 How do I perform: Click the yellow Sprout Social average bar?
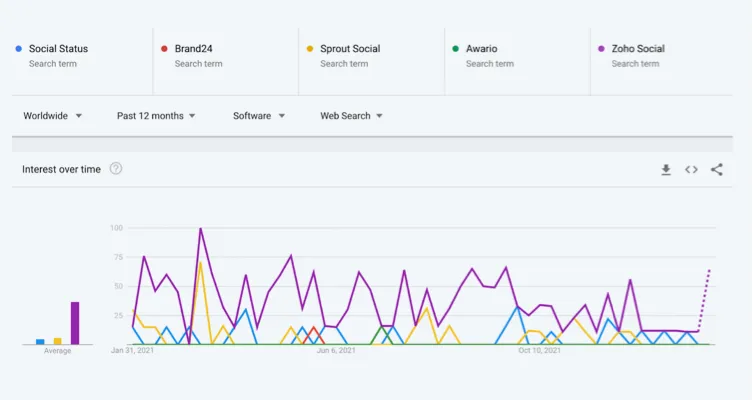[58, 341]
